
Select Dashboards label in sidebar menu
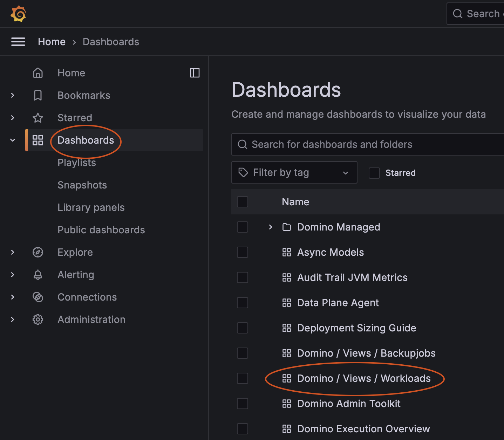[x=86, y=140]
